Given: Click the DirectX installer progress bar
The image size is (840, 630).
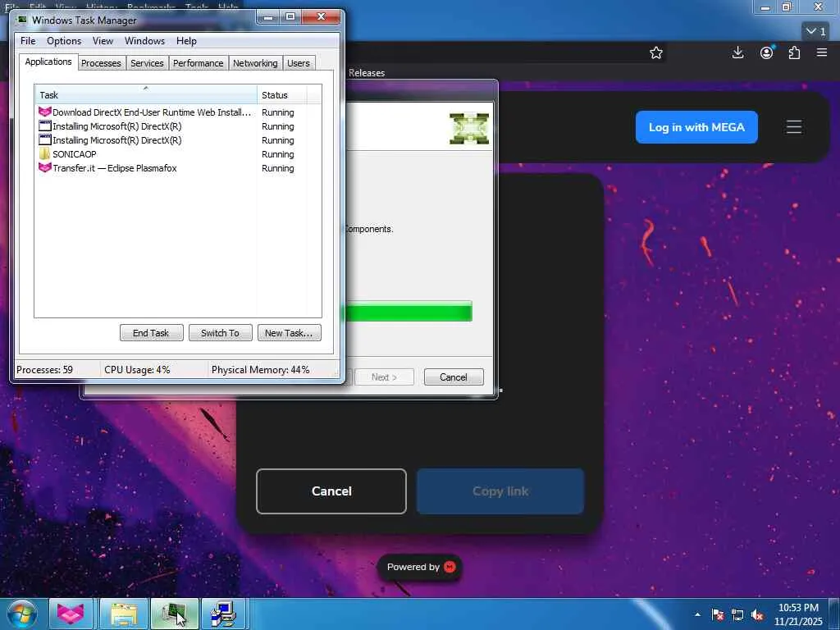Looking at the screenshot, I should click(x=407, y=311).
